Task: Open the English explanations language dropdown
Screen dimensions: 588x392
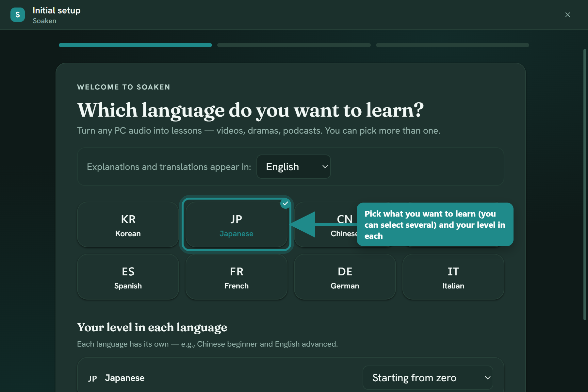Action: pos(294,167)
